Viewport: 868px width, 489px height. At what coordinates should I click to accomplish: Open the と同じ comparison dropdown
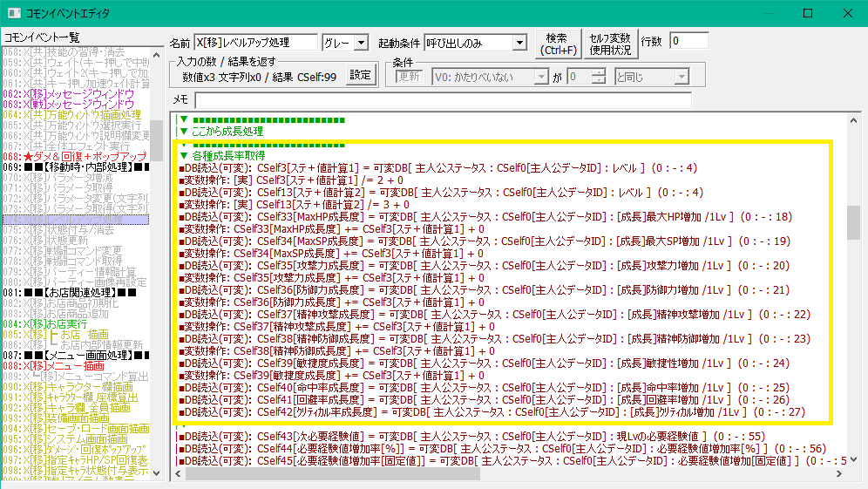tap(682, 77)
